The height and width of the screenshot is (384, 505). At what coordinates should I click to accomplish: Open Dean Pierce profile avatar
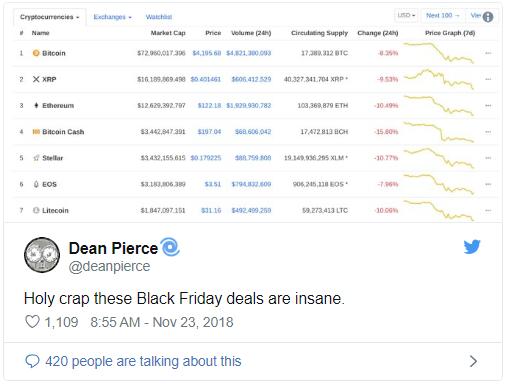pyautogui.click(x=42, y=255)
